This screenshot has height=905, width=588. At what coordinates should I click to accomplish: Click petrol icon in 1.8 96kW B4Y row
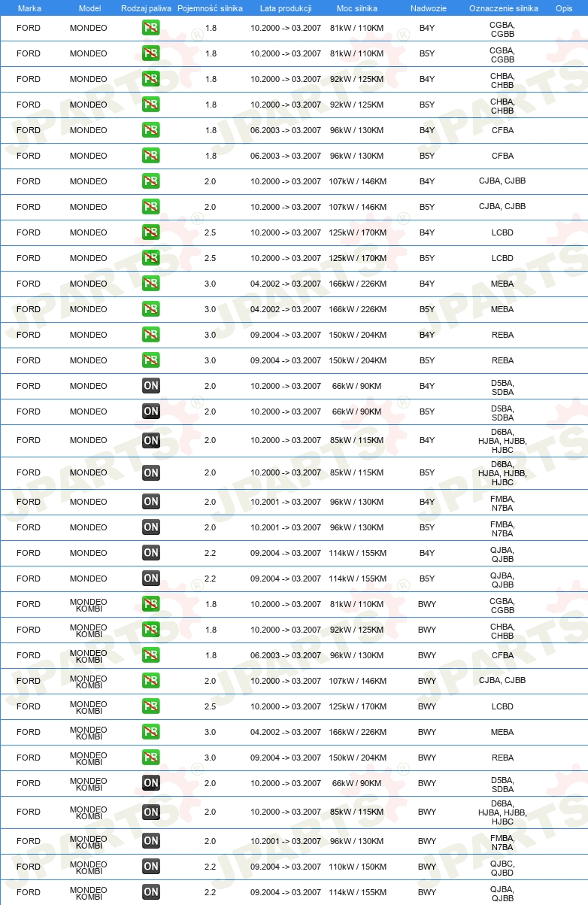pos(150,131)
